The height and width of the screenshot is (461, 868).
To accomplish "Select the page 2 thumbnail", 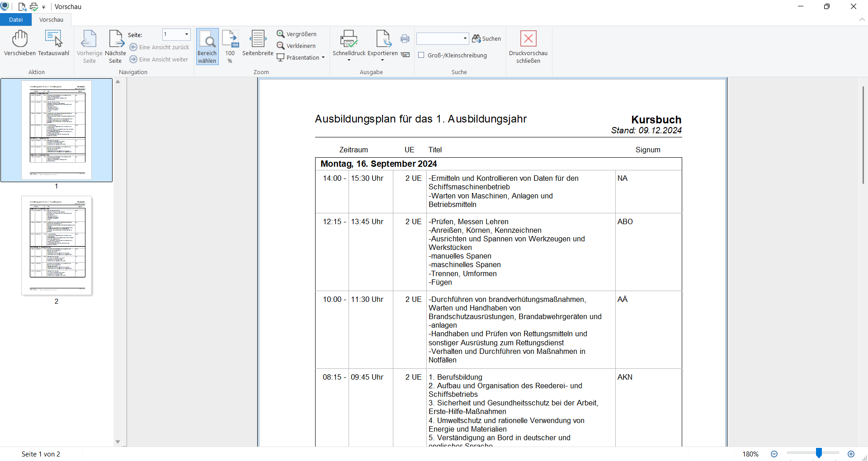I will pos(57,245).
